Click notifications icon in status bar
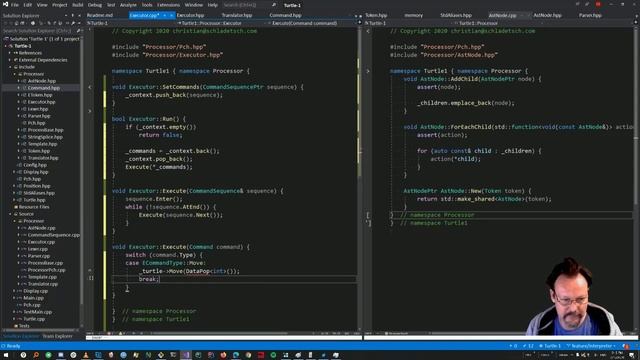Image resolution: width=640 pixels, height=360 pixels. [x=626, y=346]
